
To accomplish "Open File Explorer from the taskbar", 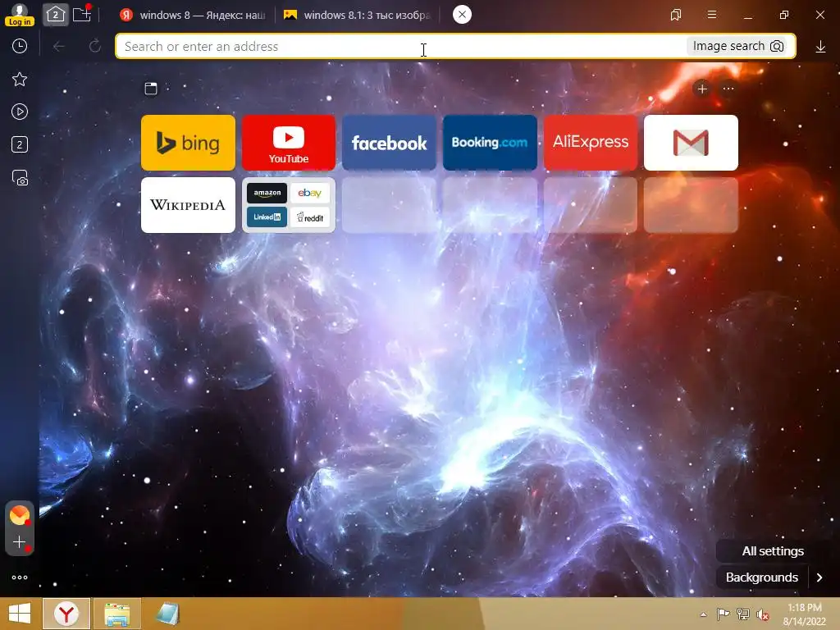I will [117, 614].
